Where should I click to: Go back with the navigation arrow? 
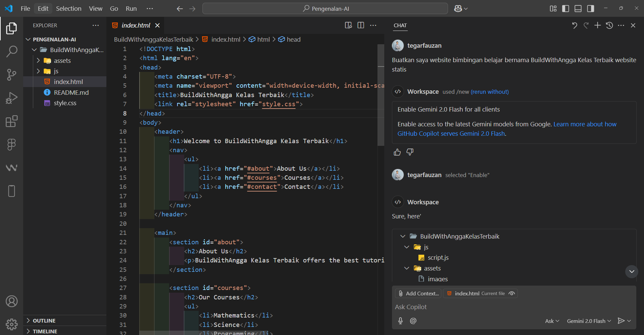pyautogui.click(x=180, y=9)
